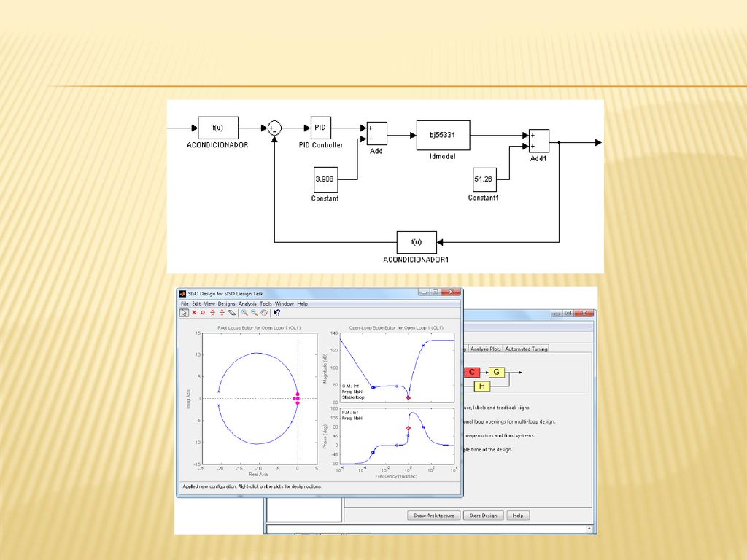The height and width of the screenshot is (560, 747).
Task: Open the Edit menu
Action: click(x=196, y=304)
